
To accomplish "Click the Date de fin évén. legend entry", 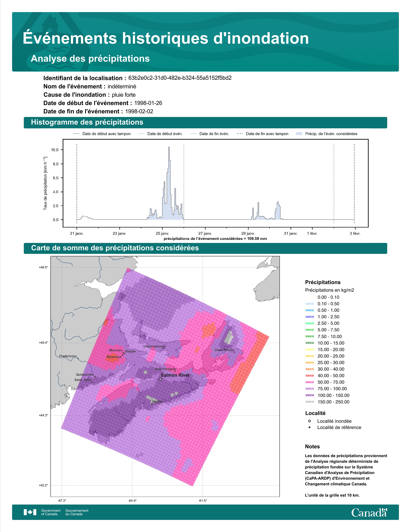I will tap(210, 134).
